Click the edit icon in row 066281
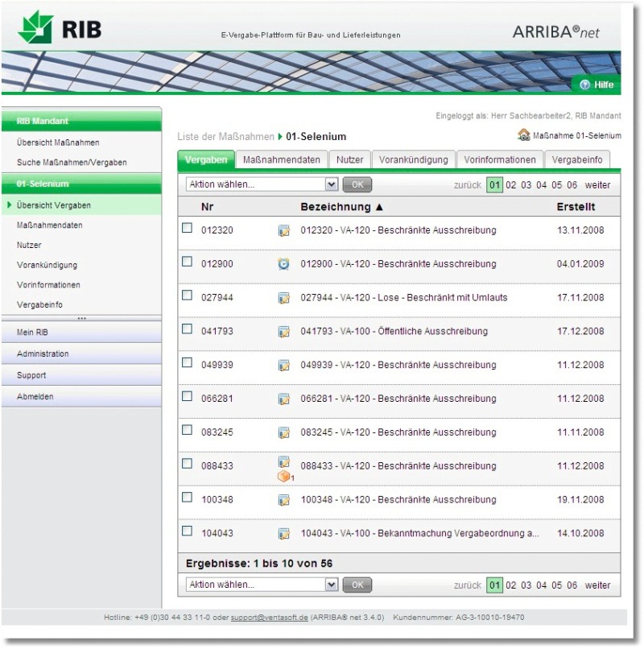This screenshot has width=644, height=649. (x=284, y=399)
